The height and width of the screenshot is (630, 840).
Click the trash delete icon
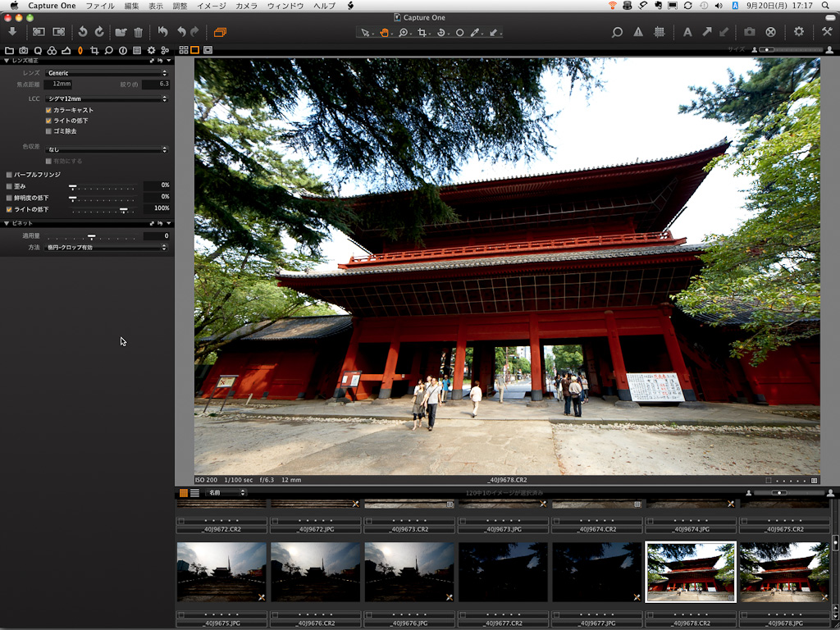coord(138,32)
